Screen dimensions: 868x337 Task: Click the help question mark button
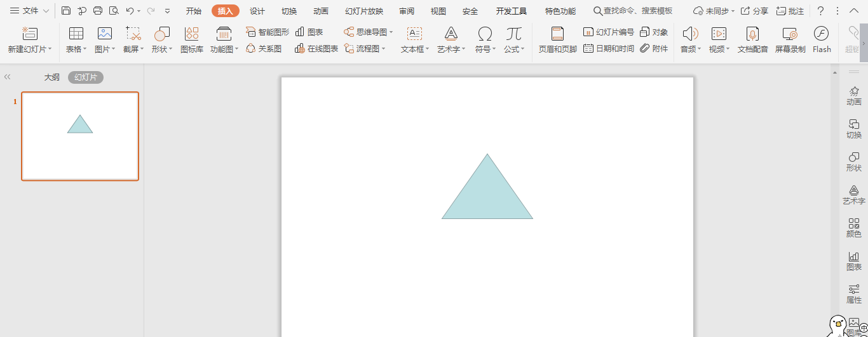[x=821, y=11]
